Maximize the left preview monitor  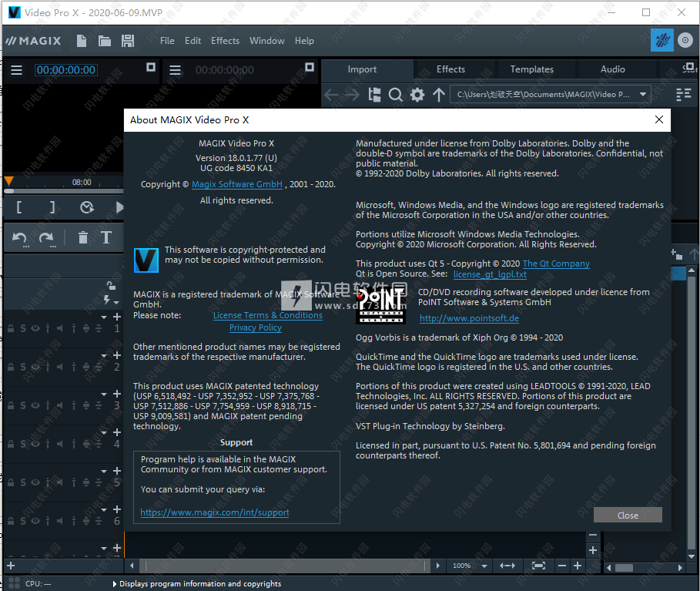(151, 67)
